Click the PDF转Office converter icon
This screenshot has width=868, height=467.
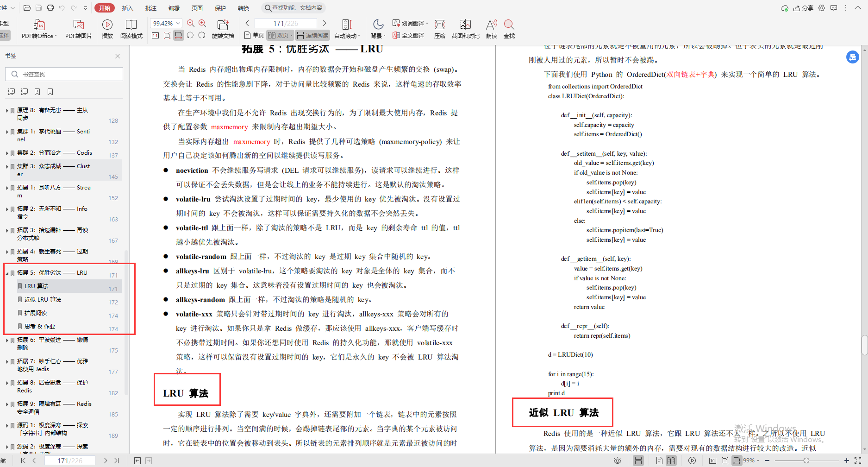pyautogui.click(x=39, y=25)
